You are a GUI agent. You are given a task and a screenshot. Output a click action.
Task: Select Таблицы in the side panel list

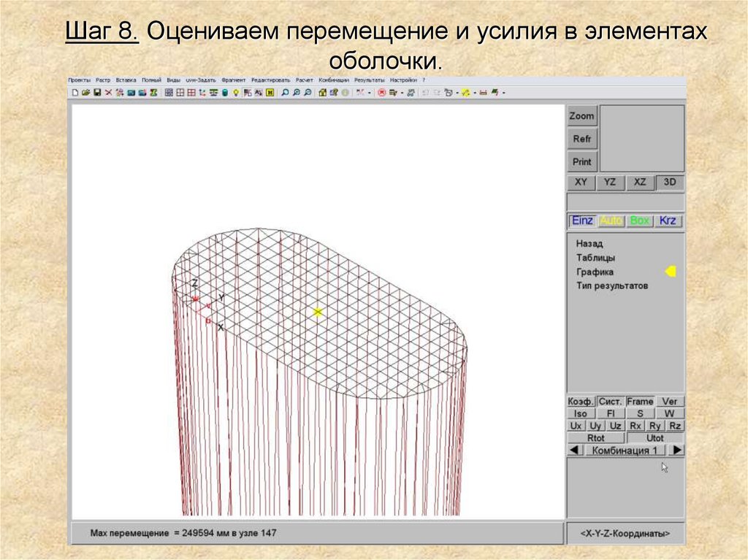point(595,258)
